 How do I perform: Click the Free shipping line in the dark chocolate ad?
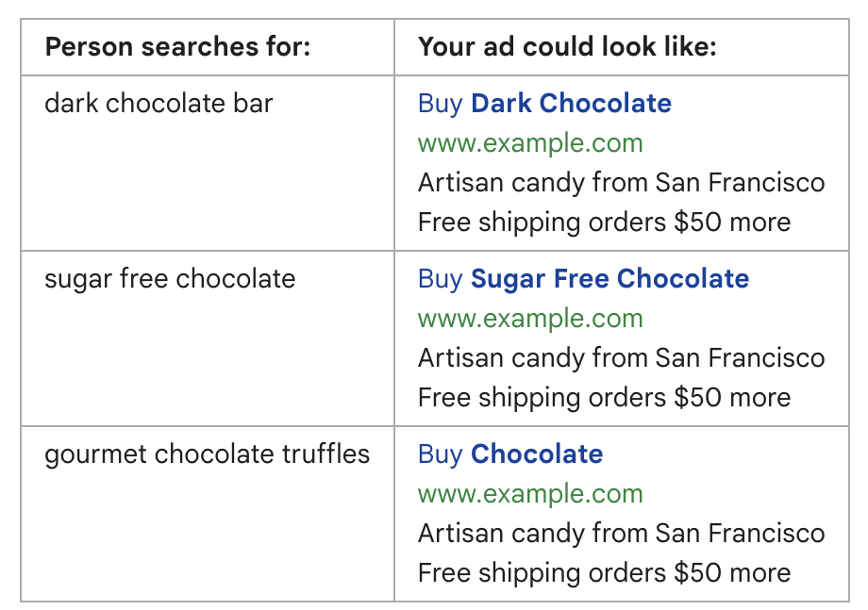click(x=604, y=223)
